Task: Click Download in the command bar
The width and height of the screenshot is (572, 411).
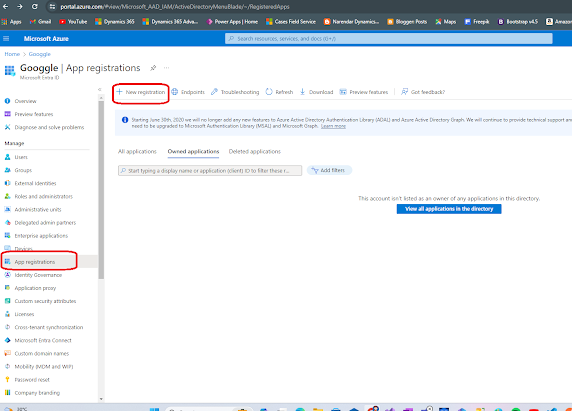Action: click(x=316, y=92)
